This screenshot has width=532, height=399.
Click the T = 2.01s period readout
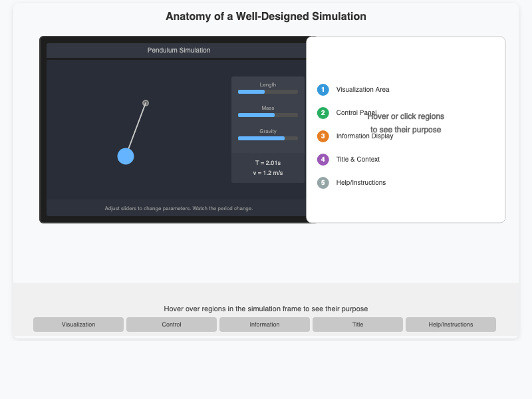point(268,163)
